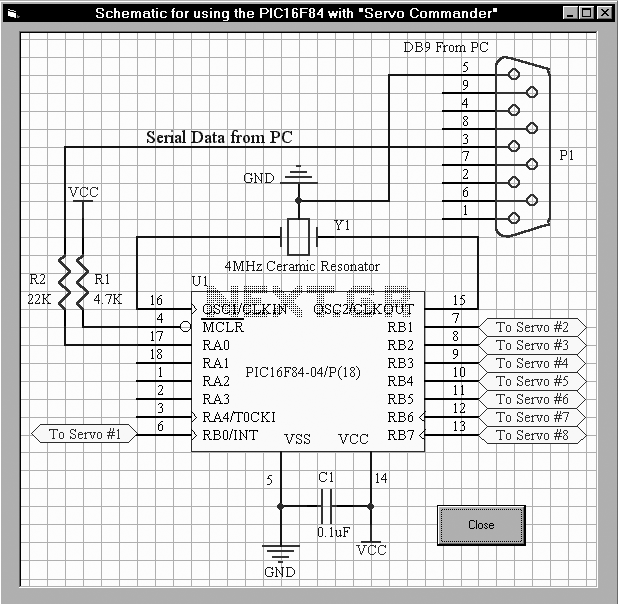Click the upper GND ground symbol

coord(298,174)
